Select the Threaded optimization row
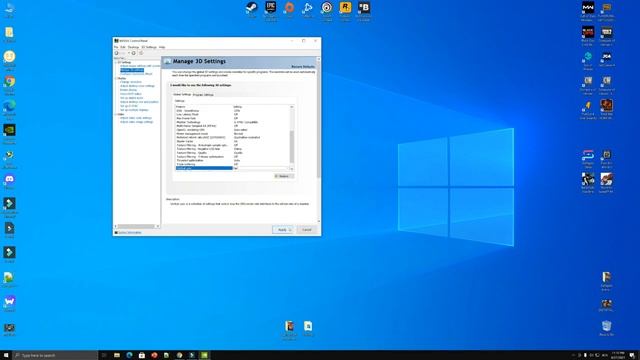 point(233,160)
